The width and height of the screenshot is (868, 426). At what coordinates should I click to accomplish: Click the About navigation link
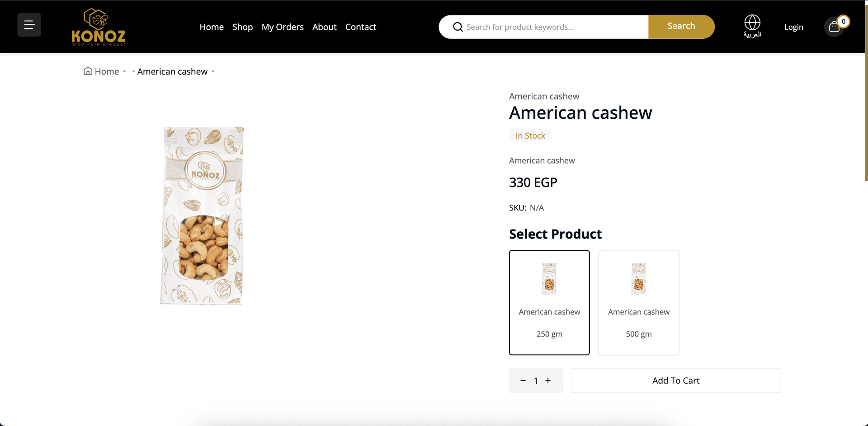(324, 27)
